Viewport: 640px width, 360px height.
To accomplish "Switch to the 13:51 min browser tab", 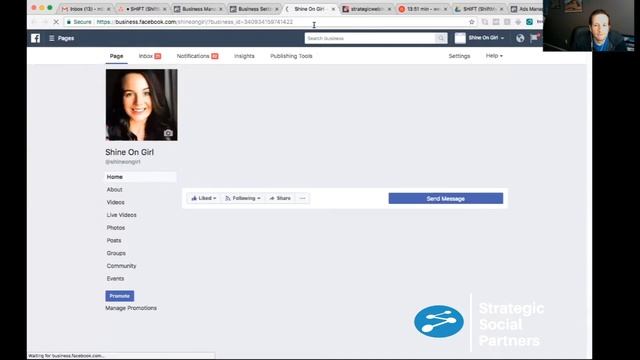I will click(422, 9).
